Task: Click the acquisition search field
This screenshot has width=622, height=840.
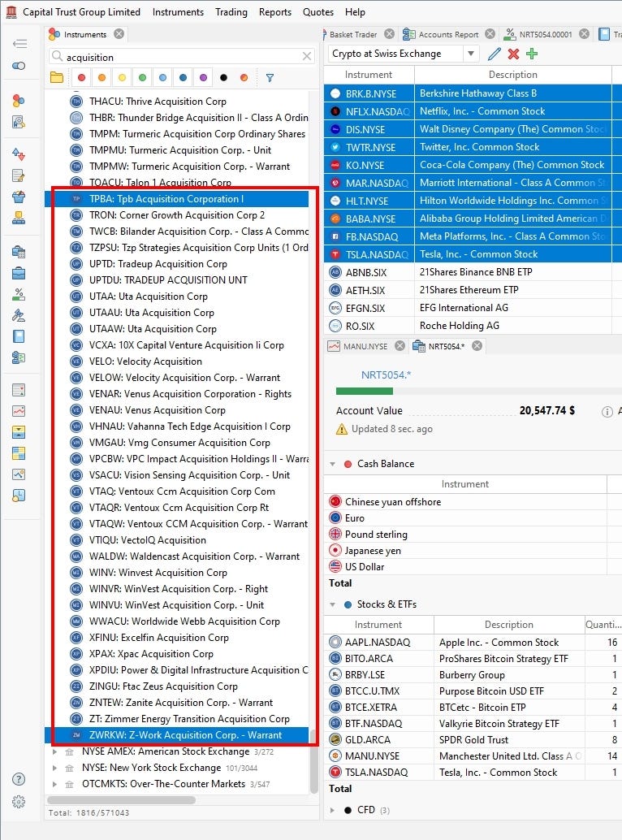Action: coord(182,57)
